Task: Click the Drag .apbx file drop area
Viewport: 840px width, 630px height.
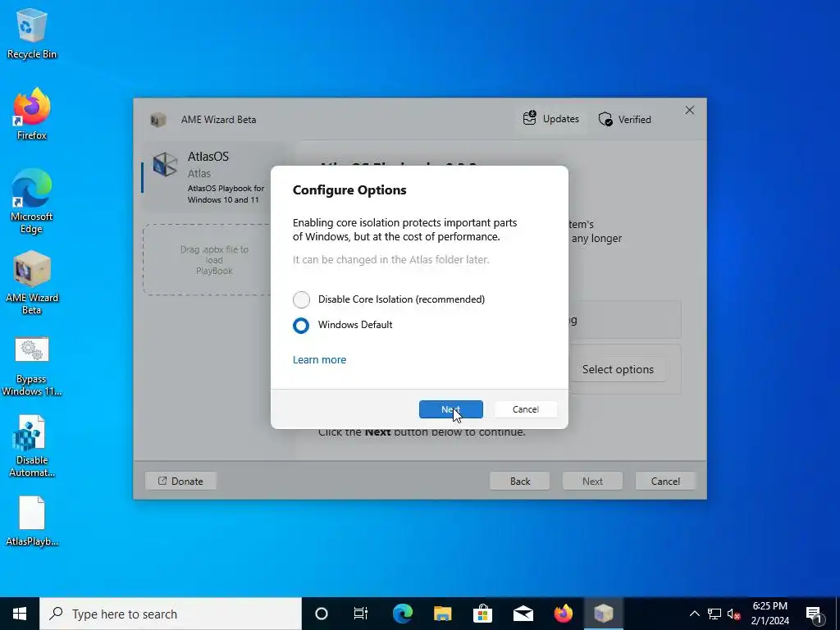Action: tap(213, 260)
